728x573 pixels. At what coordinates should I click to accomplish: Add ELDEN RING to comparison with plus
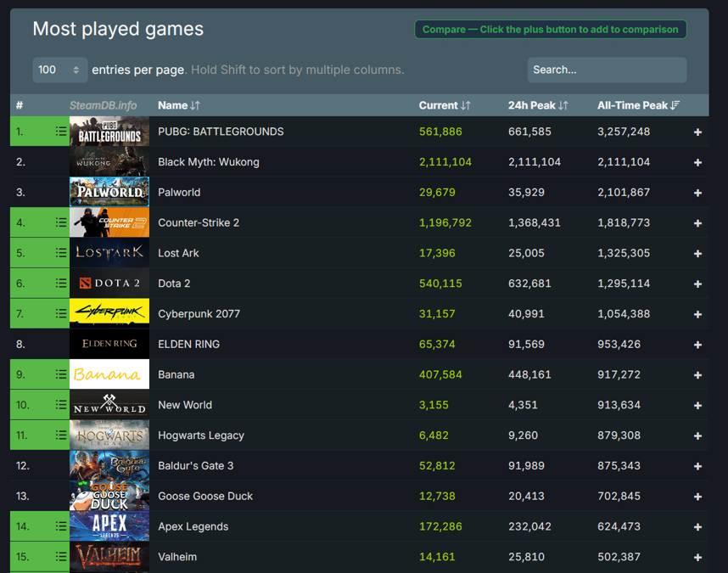coord(697,345)
